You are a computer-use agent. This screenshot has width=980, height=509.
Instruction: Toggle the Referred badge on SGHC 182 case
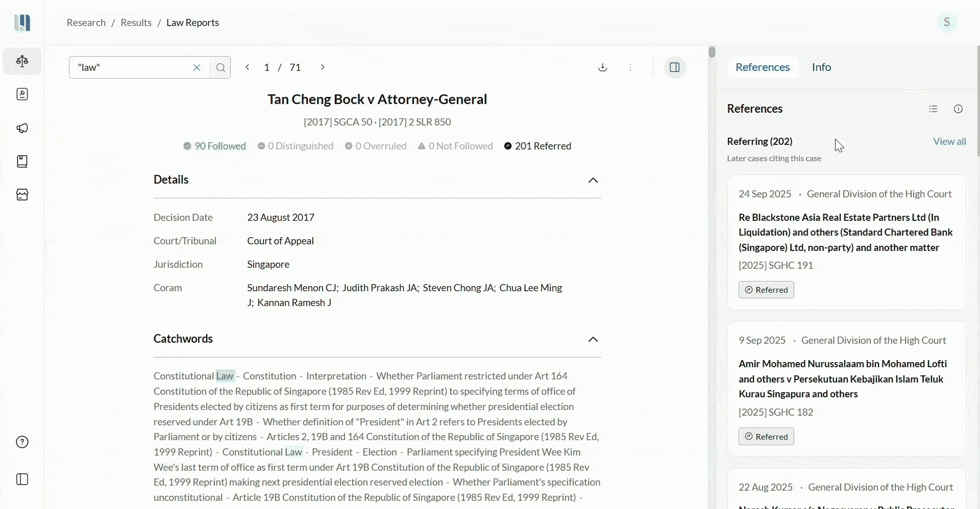766,437
